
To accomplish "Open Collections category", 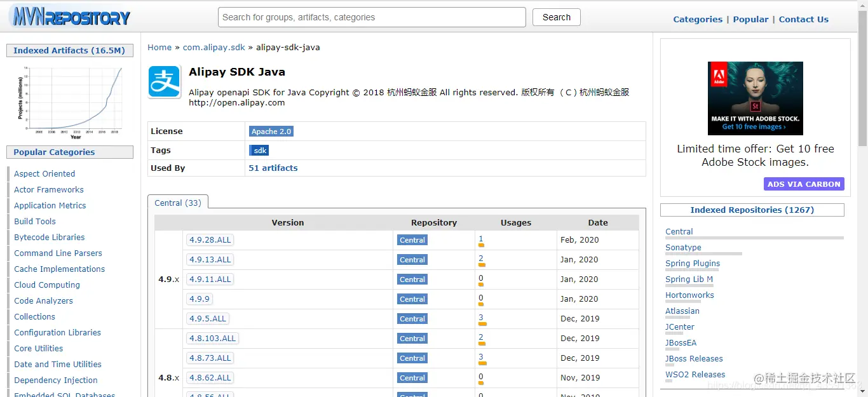I will [x=35, y=316].
